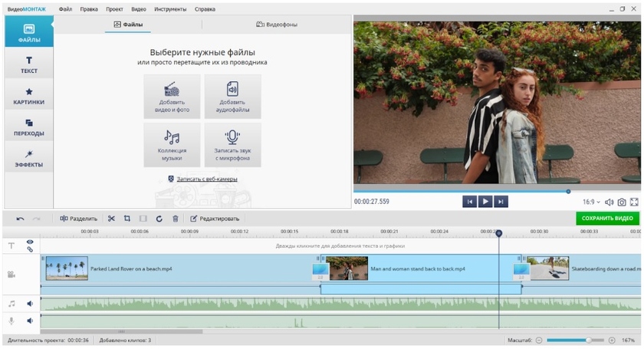The width and height of the screenshot is (644, 349).
Task: Toggle text track visibility eye icon
Action: click(x=30, y=242)
